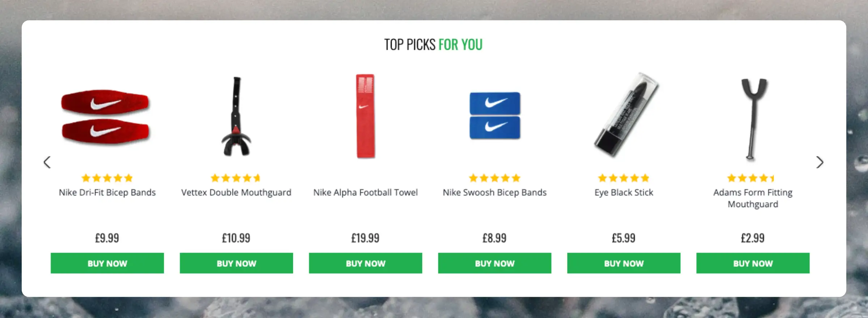Buy now the £9.99 Nike Dri-Fit Bicep Bands
This screenshot has height=318, width=868.
[x=107, y=263]
